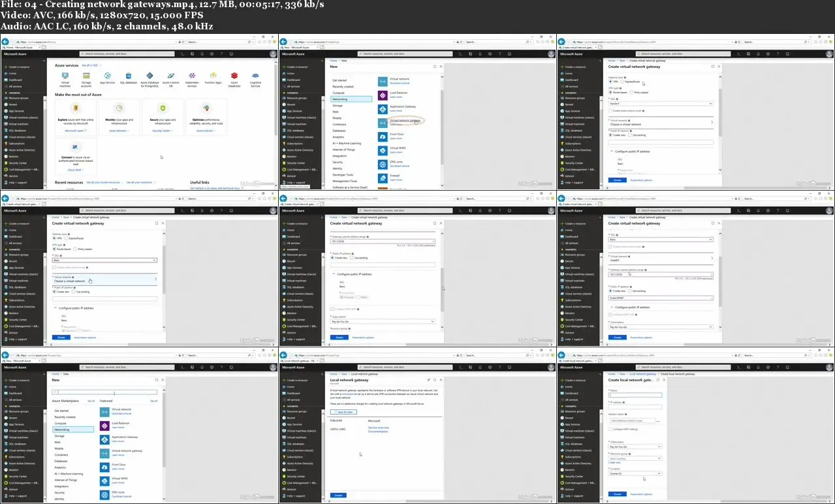
Task: Tick Enable active-active mode in SKU VpnGw1 frame
Action: click(x=610, y=112)
